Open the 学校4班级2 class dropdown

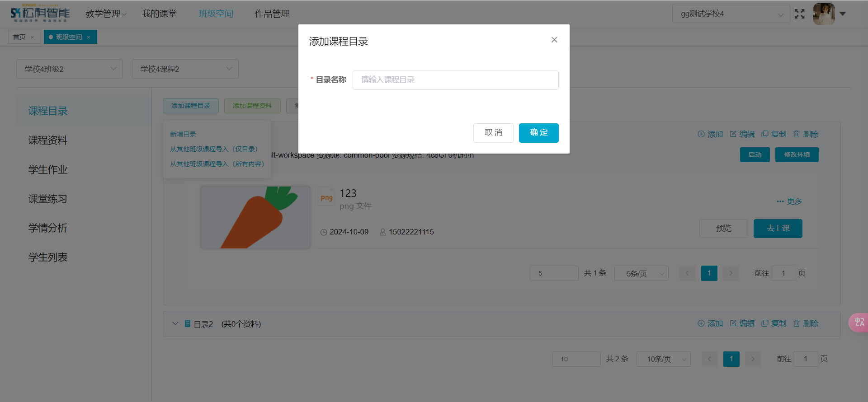[70, 69]
